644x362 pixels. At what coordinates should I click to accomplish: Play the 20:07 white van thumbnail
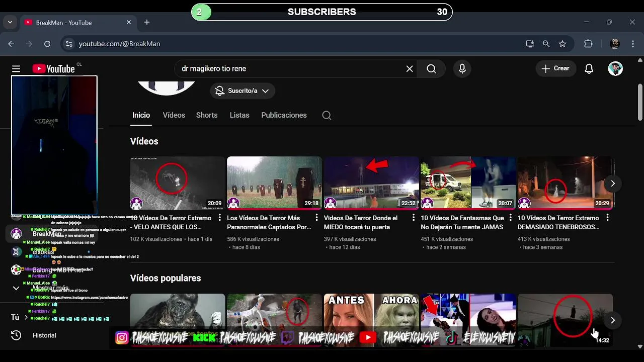click(468, 183)
